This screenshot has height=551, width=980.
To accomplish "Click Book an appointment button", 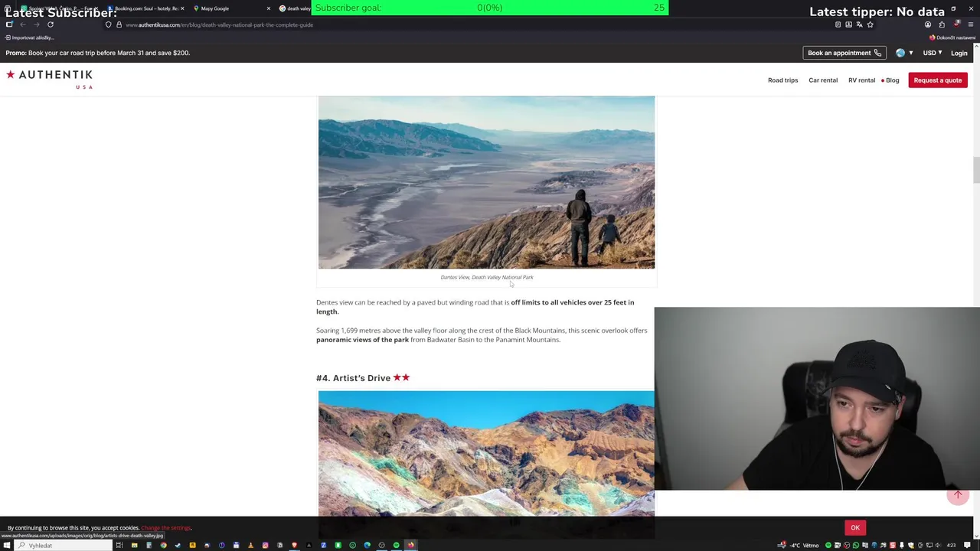I will (844, 53).
